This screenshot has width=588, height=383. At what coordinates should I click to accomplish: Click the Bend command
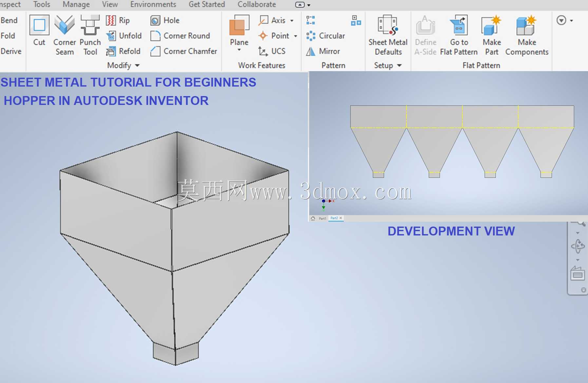pos(9,20)
